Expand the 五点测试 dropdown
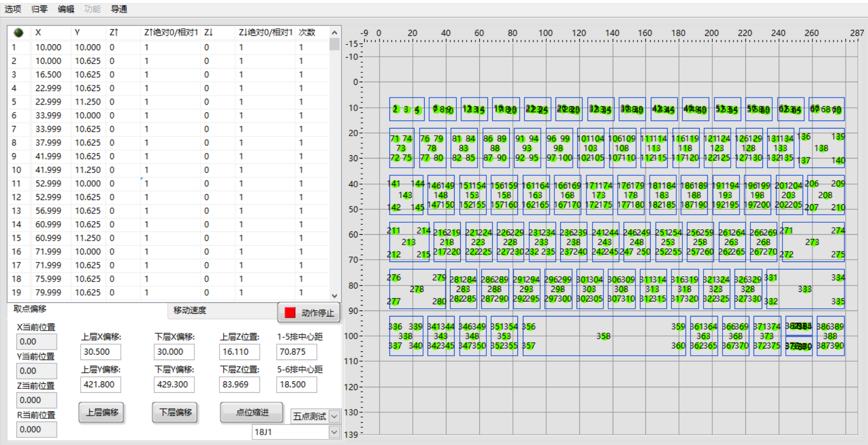Viewport: 868px width, 445px height. click(334, 416)
